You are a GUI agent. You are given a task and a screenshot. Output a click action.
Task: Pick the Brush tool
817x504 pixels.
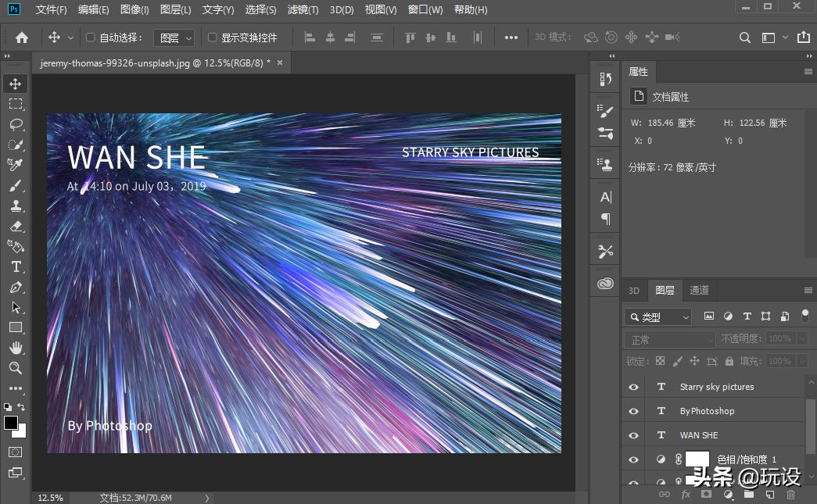tap(16, 186)
